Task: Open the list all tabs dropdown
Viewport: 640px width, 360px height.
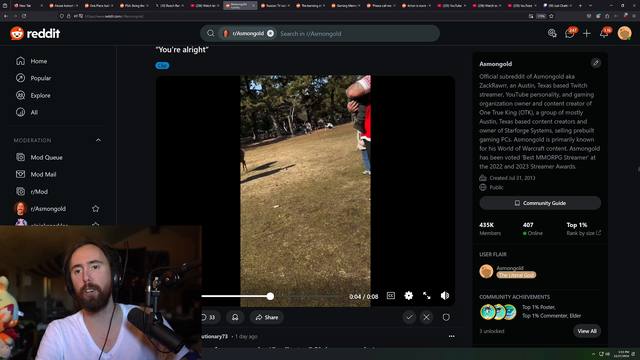Action: coord(590,6)
